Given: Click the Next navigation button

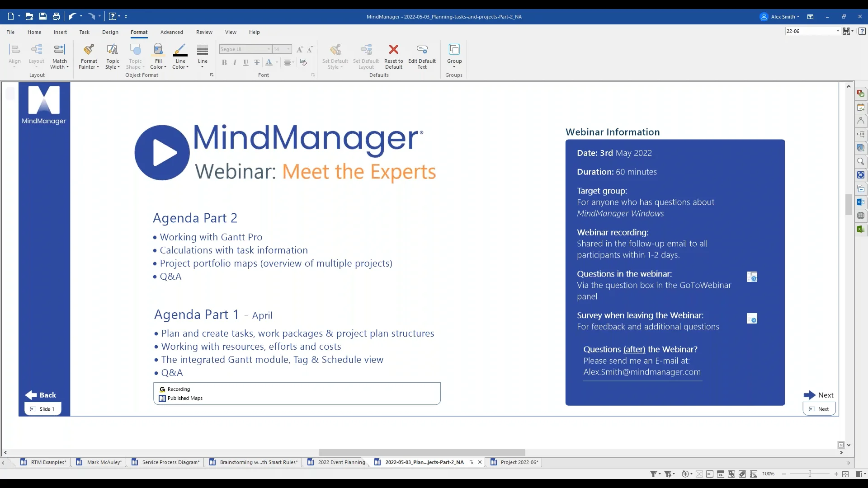Looking at the screenshot, I should (819, 395).
